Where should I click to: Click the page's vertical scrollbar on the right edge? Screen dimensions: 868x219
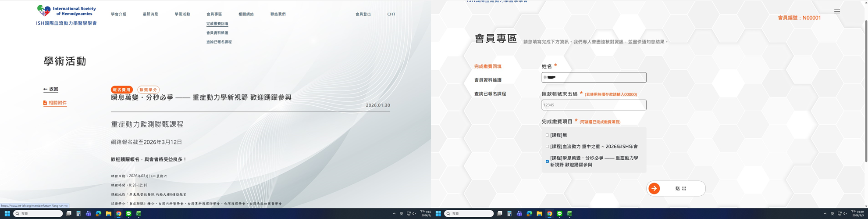coord(865,88)
